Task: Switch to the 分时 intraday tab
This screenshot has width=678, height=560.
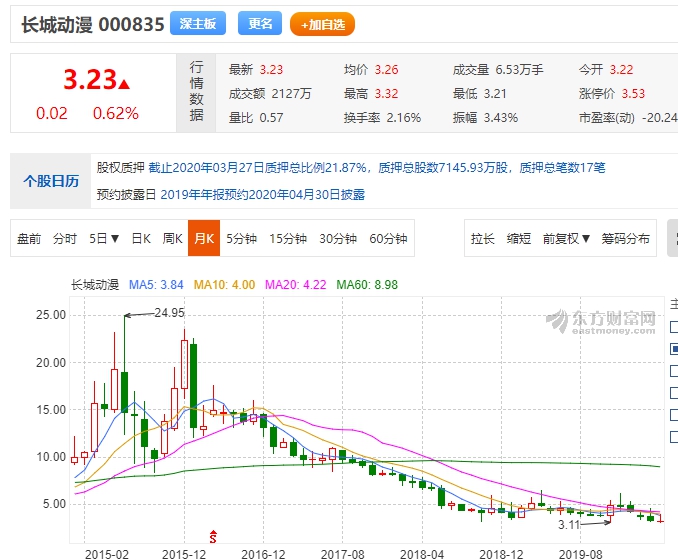Action: [65, 239]
